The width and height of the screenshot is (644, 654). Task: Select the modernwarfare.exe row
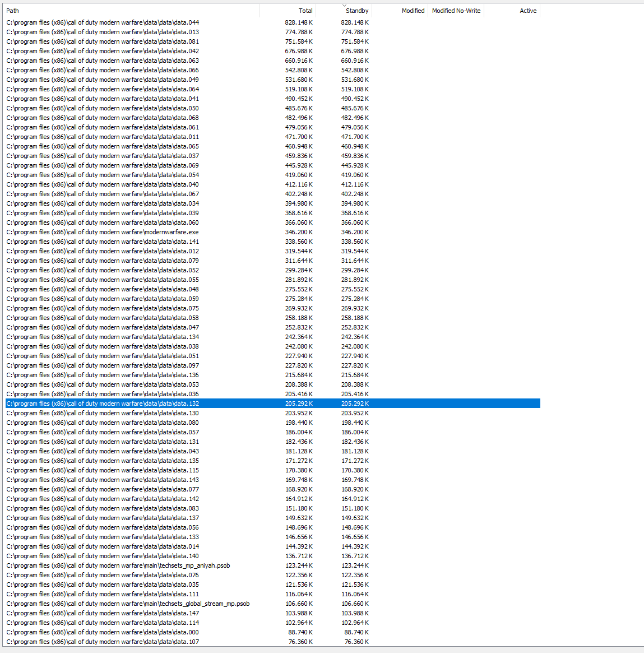pyautogui.click(x=273, y=233)
